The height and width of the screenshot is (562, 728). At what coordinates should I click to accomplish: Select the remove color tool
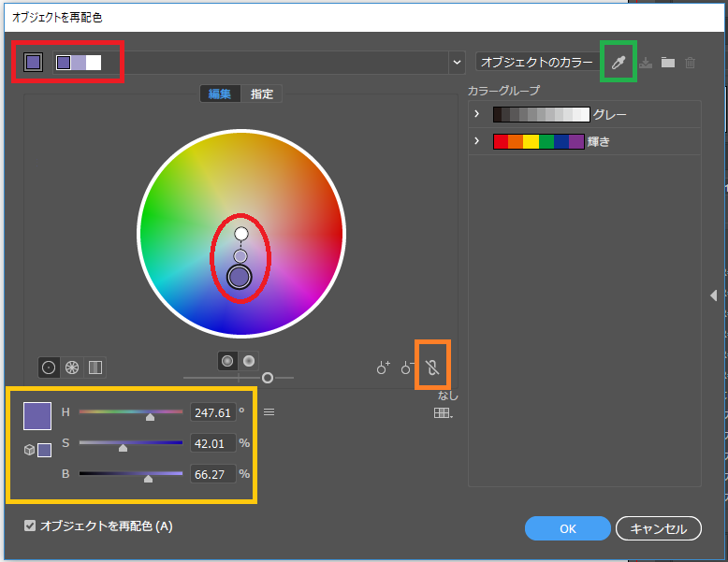coord(407,368)
